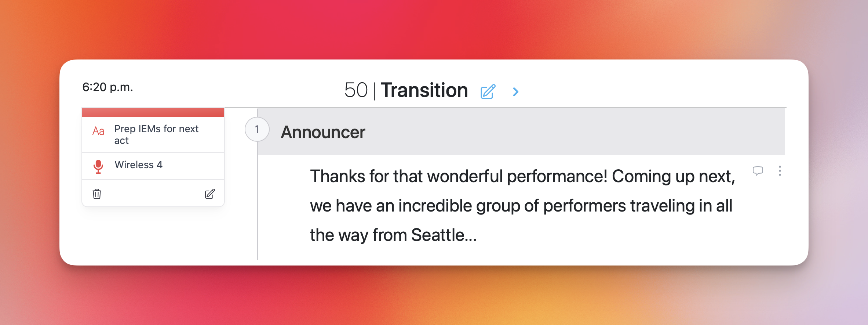The image size is (868, 325).
Task: Click the blue edit pencil beside Transition
Action: [x=488, y=91]
